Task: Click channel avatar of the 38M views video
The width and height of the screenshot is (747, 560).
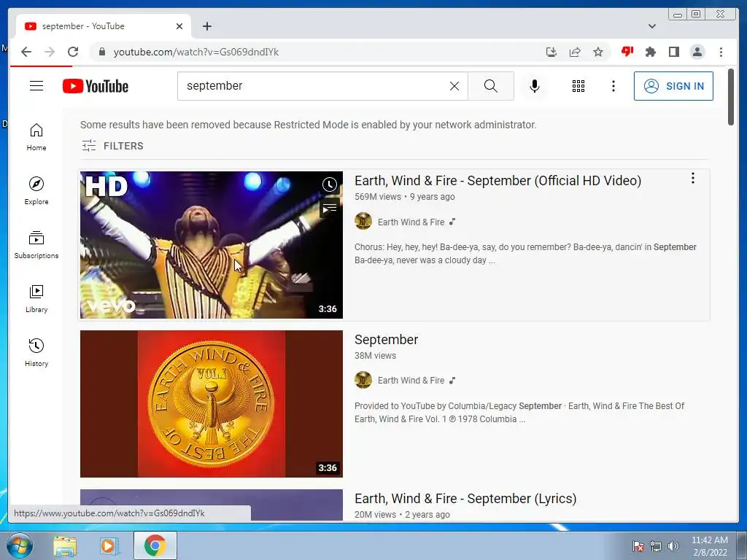Action: [x=363, y=380]
